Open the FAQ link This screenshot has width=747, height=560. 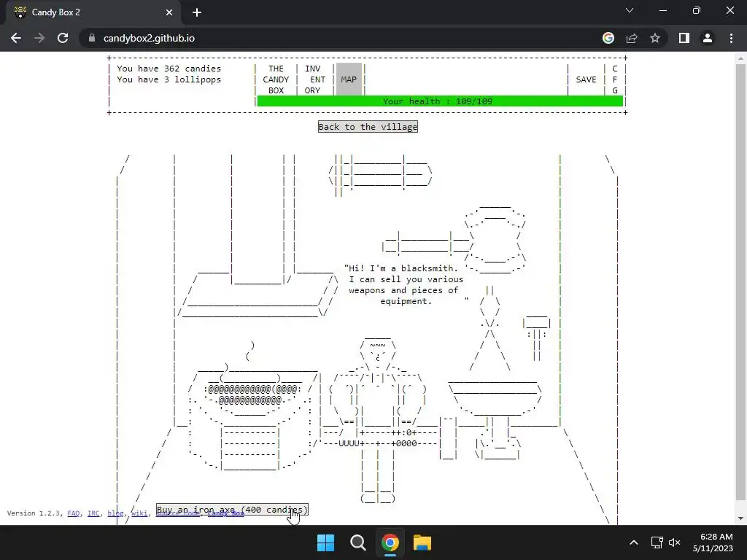74,513
